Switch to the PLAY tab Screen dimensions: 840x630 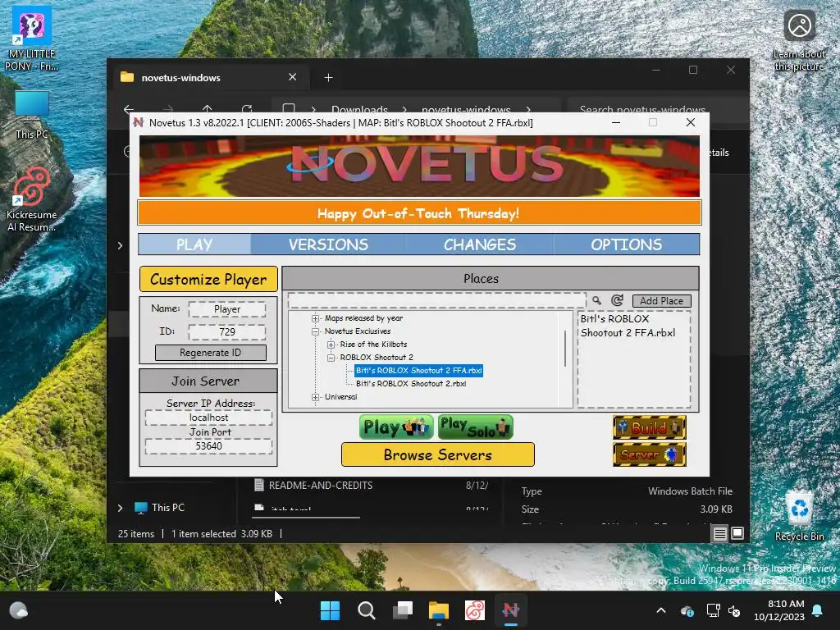tap(194, 244)
